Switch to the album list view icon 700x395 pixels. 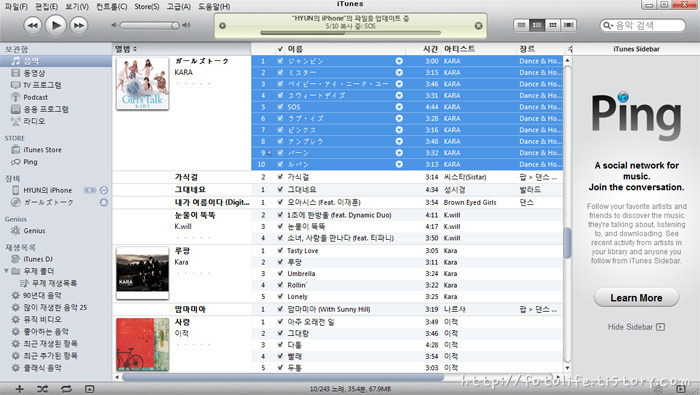point(537,25)
